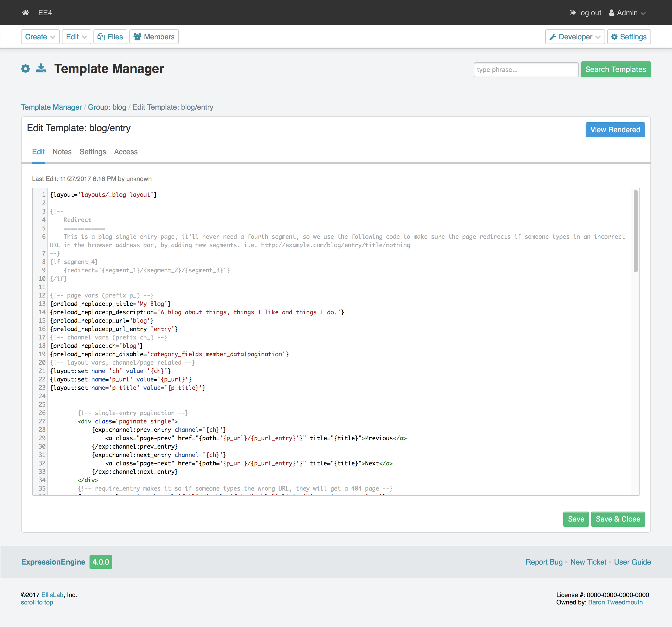672x627 pixels.
Task: Select the Edit tab of template
Action: 38,152
